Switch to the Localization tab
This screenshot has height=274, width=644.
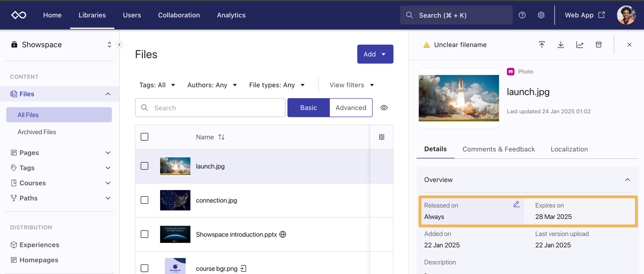tap(569, 149)
